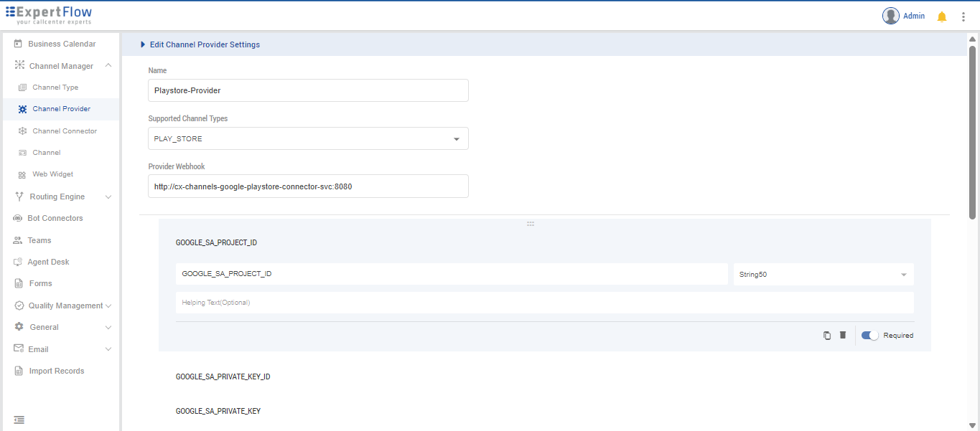The height and width of the screenshot is (431, 980).
Task: Copy the GOOGLE_SA_PROJECT_ID attribute
Action: tap(827, 336)
